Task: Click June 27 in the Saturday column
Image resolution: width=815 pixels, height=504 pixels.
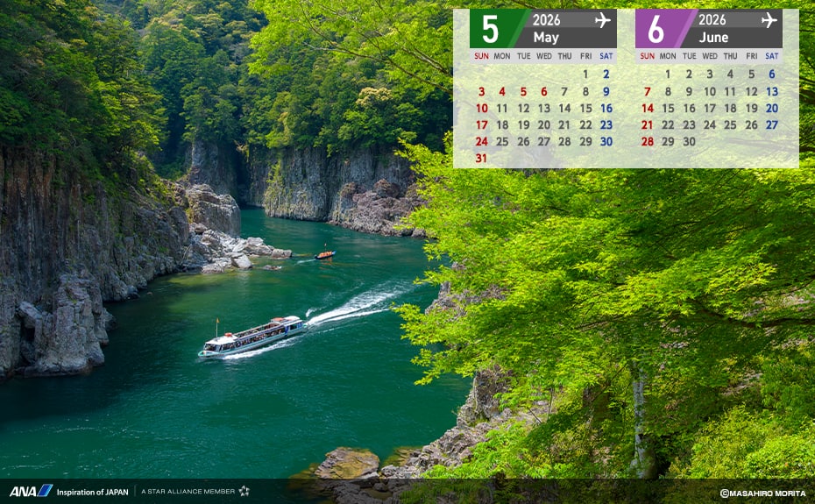Action: pyautogui.click(x=771, y=125)
